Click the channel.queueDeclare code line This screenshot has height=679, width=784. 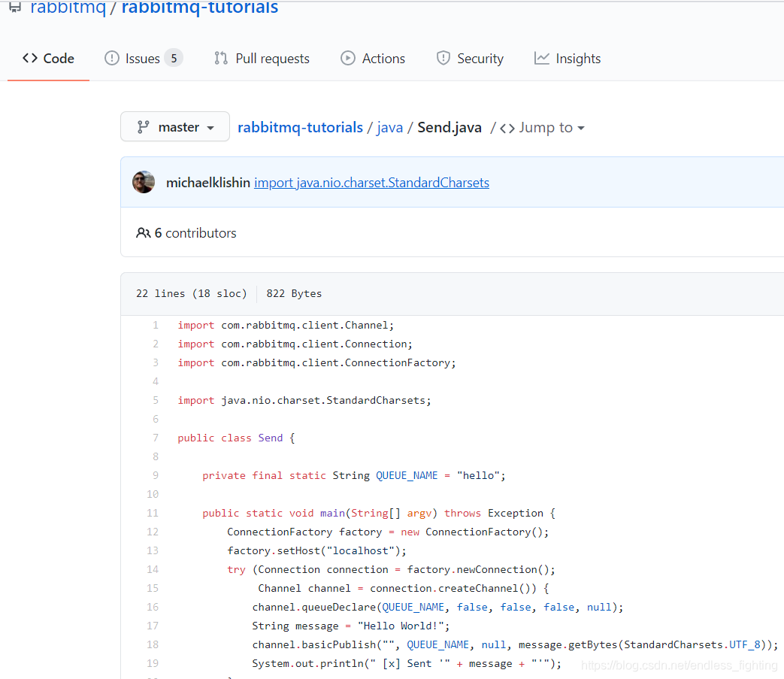[x=437, y=607]
